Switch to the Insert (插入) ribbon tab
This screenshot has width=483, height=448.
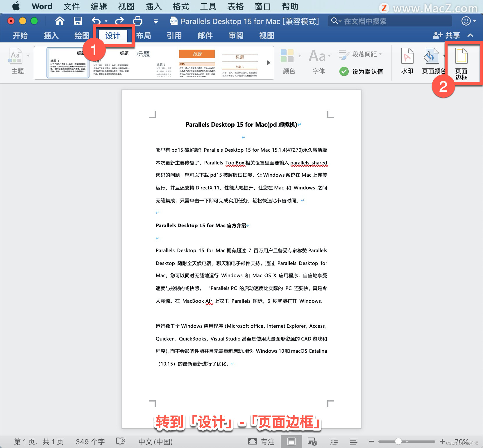[51, 35]
